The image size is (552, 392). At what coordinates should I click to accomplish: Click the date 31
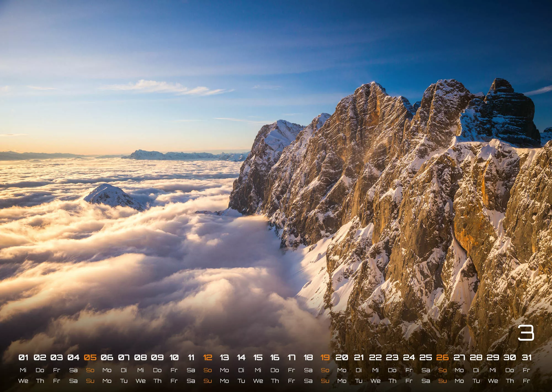click(x=527, y=357)
